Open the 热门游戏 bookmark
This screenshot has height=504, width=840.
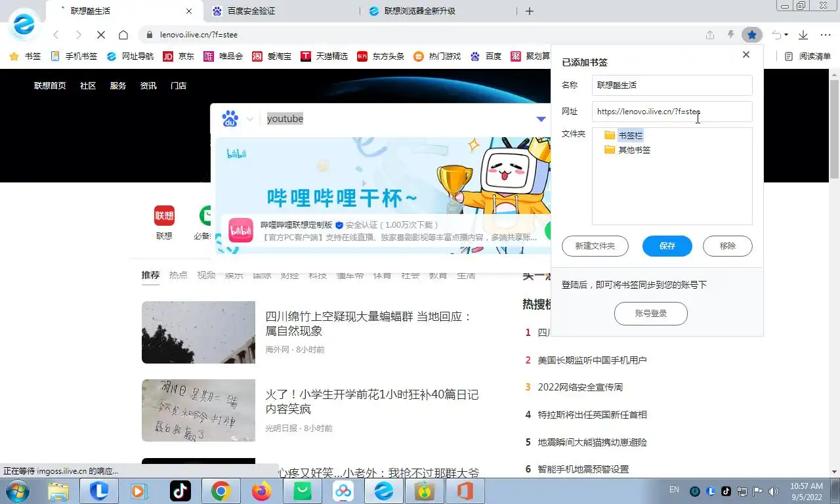tap(437, 56)
